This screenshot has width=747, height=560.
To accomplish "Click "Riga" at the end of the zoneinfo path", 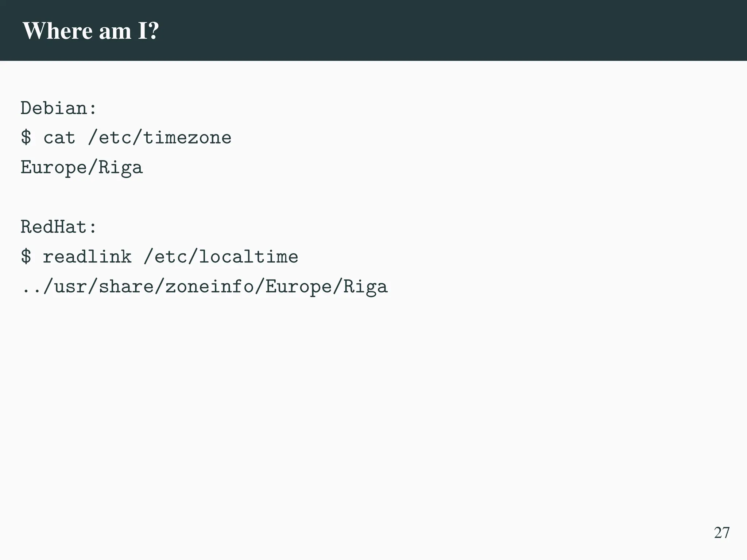I will point(365,287).
